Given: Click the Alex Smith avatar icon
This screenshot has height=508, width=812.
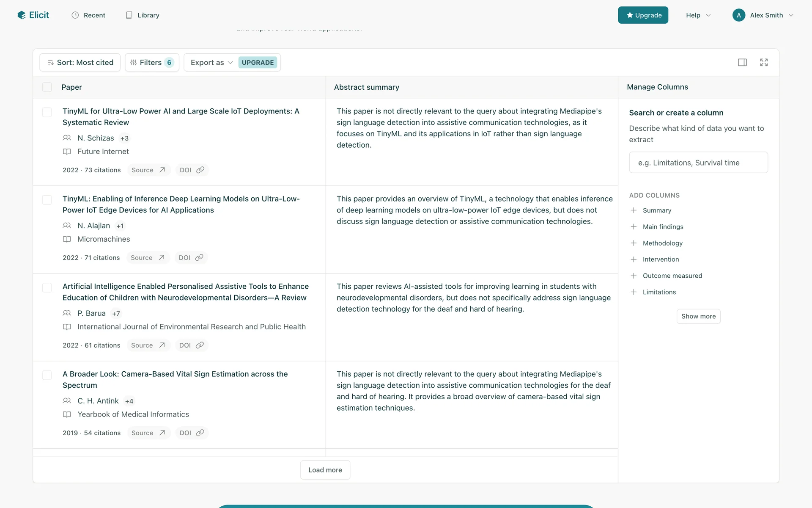Looking at the screenshot, I should point(738,15).
